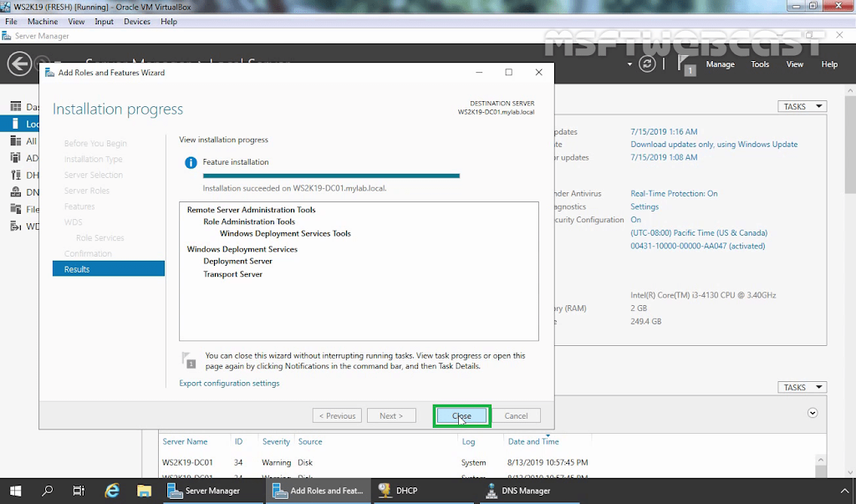
Task: Click the All Servers icon in sidebar
Action: point(16,141)
